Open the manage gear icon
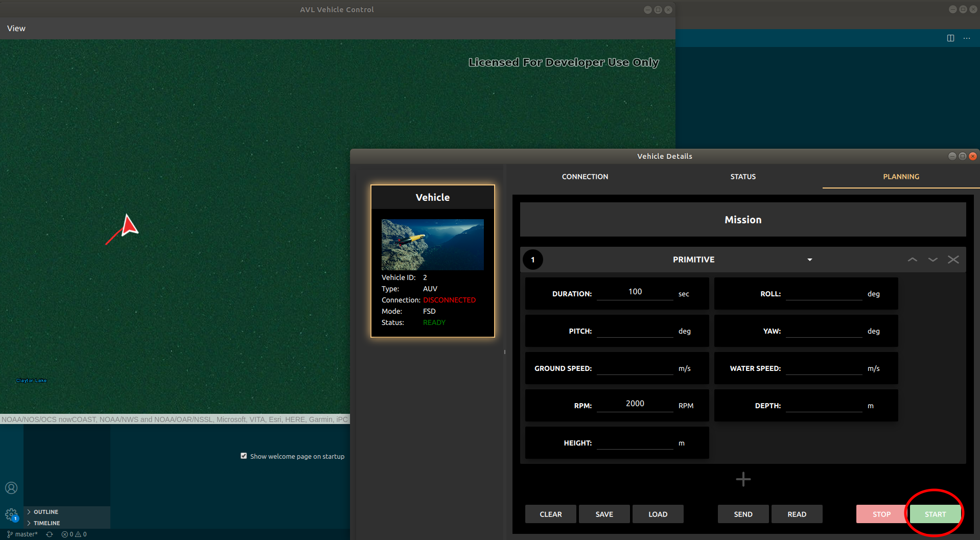Image resolution: width=980 pixels, height=540 pixels. (x=11, y=514)
